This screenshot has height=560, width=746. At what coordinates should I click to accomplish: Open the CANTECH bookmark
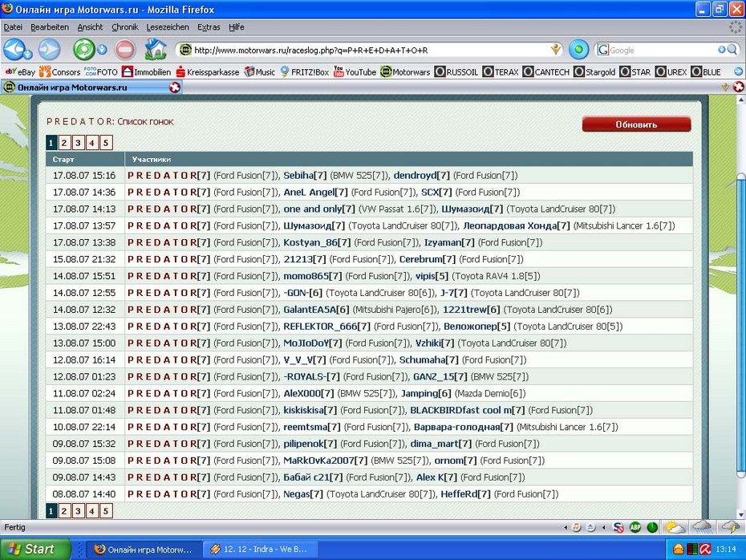tap(546, 72)
